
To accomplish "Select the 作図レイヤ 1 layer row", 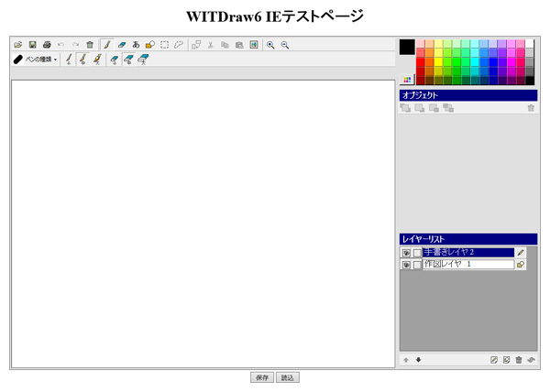I will (x=467, y=264).
